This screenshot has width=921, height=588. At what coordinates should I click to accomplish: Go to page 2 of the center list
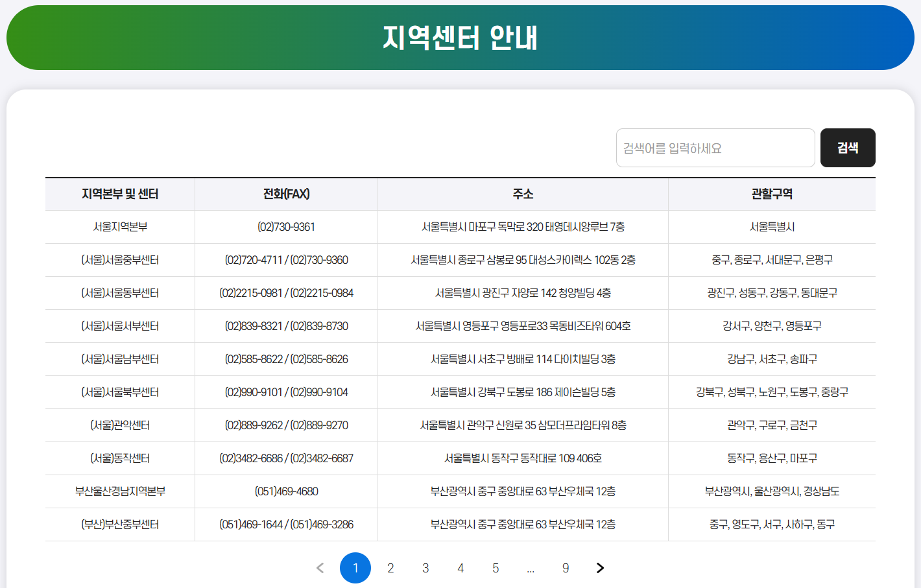click(x=390, y=568)
